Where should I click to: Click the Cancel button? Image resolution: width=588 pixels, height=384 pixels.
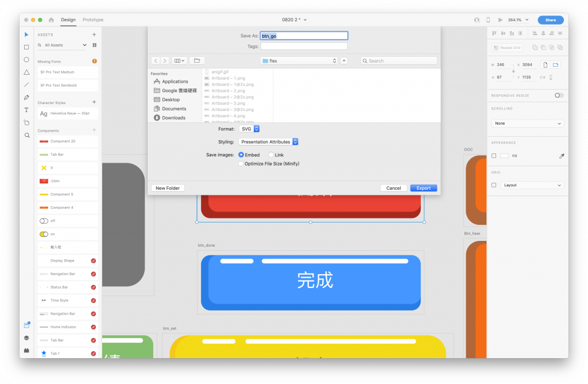coord(393,188)
